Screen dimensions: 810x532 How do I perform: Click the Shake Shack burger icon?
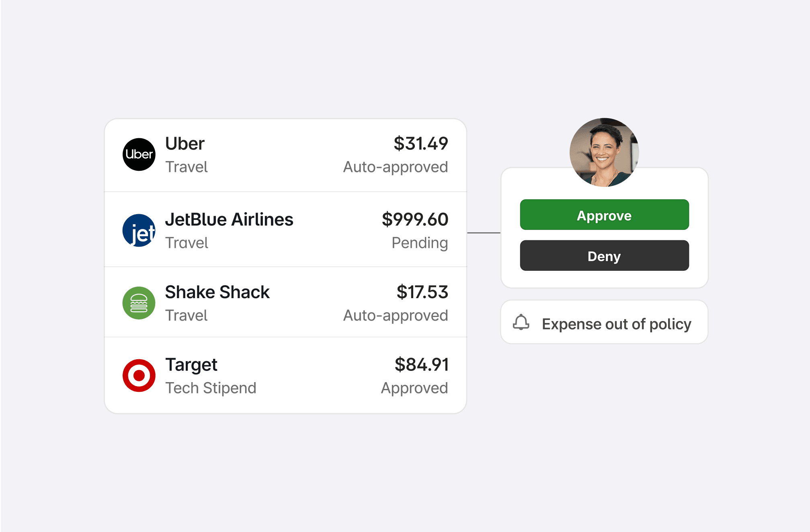pyautogui.click(x=138, y=303)
